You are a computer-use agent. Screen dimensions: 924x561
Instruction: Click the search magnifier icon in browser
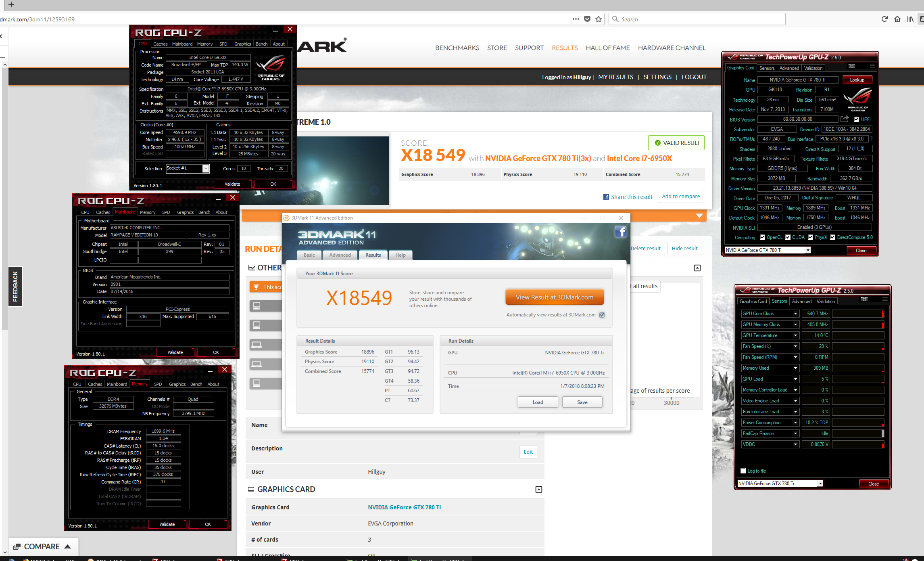pyautogui.click(x=615, y=19)
